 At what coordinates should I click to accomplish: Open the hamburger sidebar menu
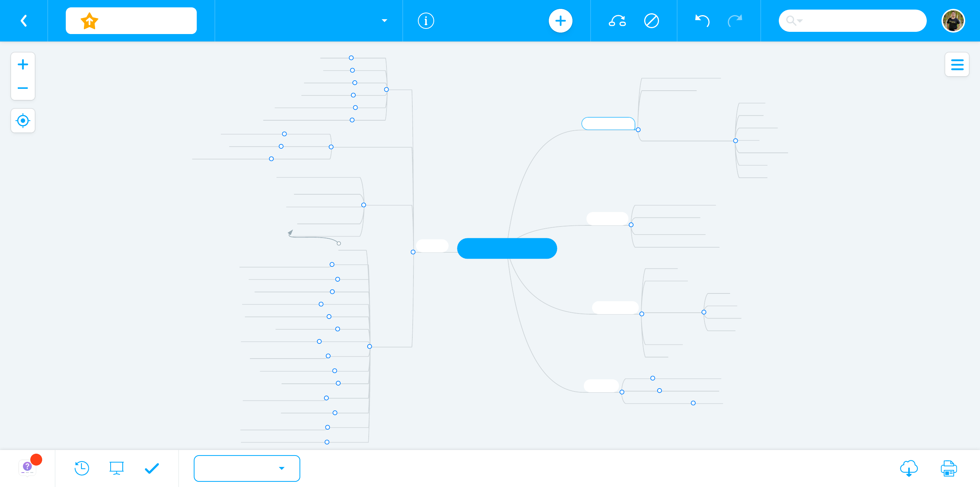click(x=957, y=64)
